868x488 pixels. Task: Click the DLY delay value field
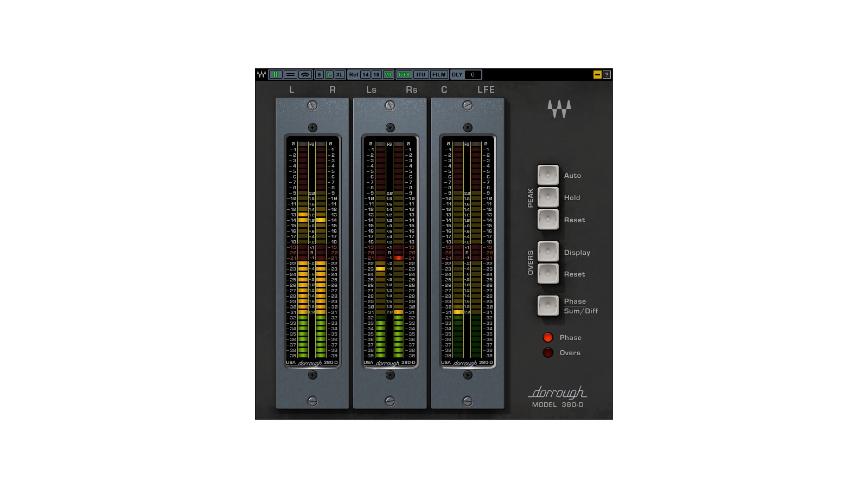click(x=473, y=75)
